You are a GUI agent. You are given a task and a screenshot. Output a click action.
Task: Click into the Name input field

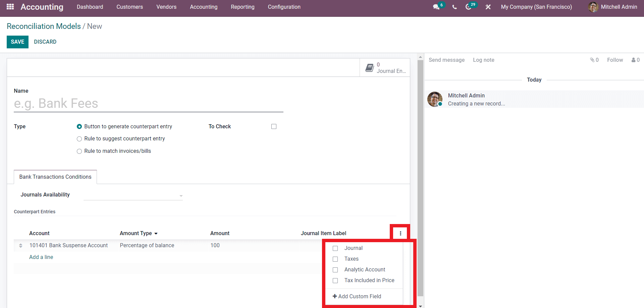148,103
